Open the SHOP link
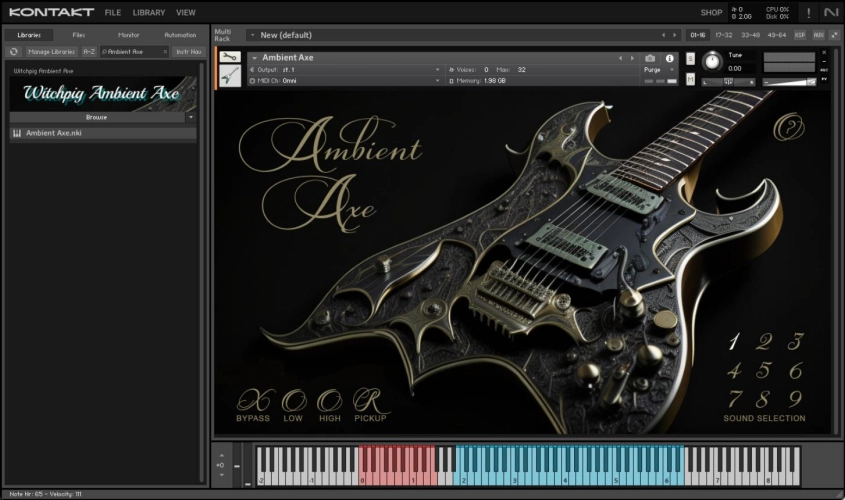This screenshot has height=500, width=845. pyautogui.click(x=711, y=13)
